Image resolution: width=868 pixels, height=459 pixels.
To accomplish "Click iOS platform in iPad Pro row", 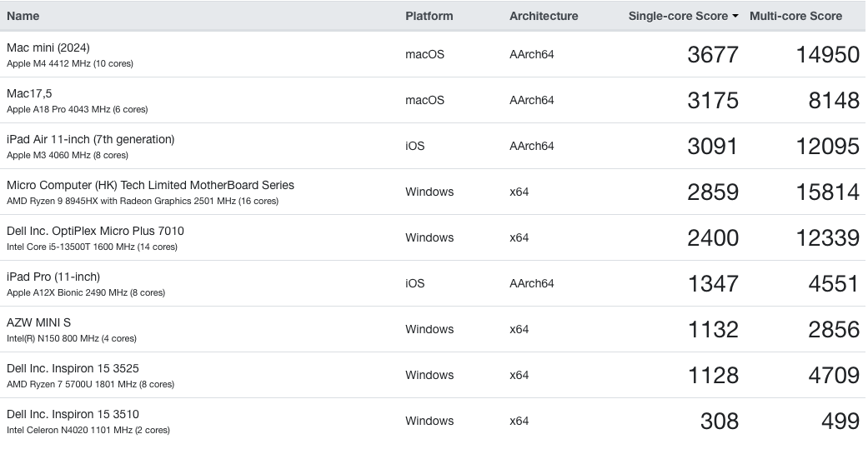I will 415,284.
